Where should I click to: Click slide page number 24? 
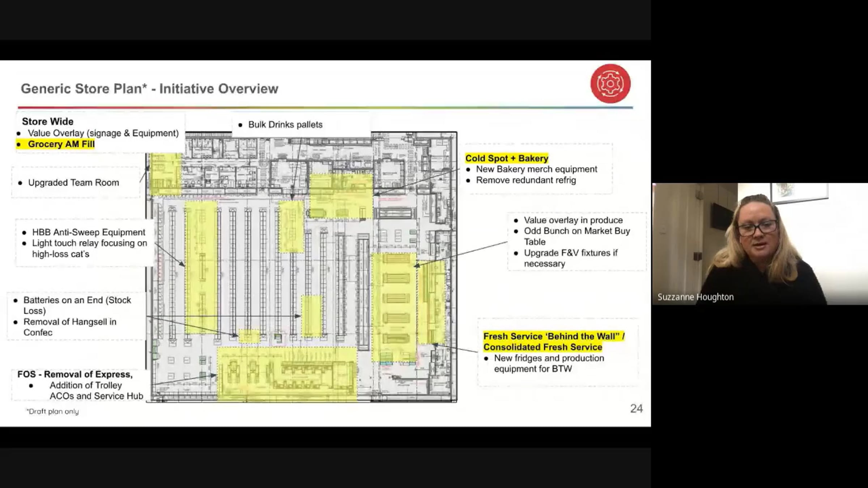[636, 408]
